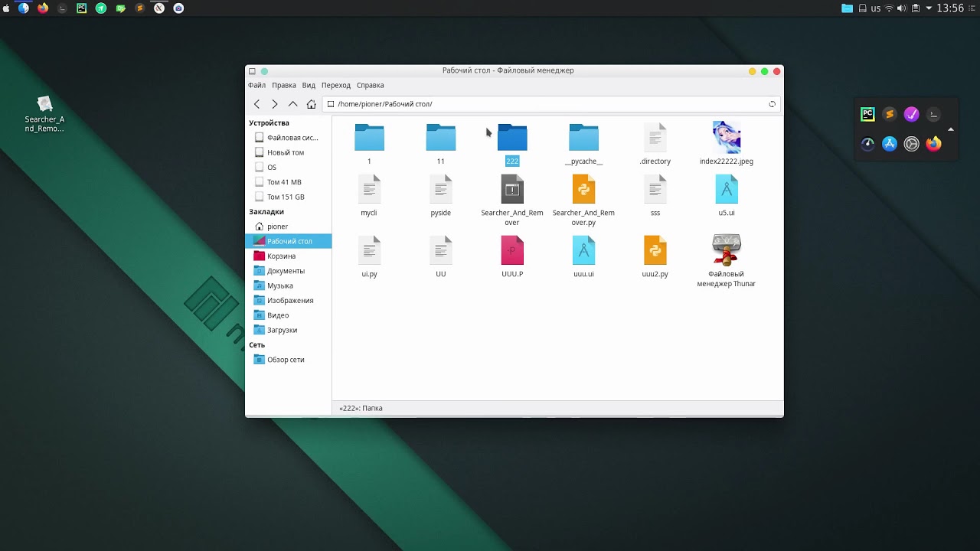
Task: Open Изображения bookmark
Action: [289, 300]
